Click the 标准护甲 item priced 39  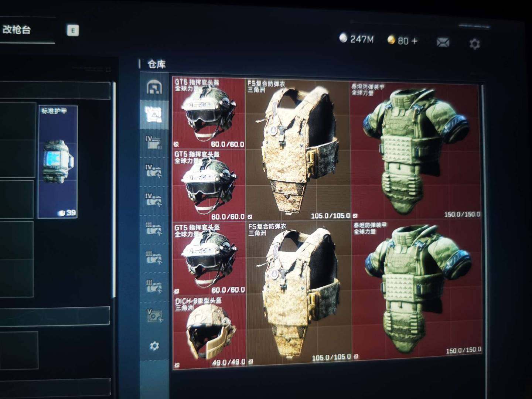(x=58, y=162)
